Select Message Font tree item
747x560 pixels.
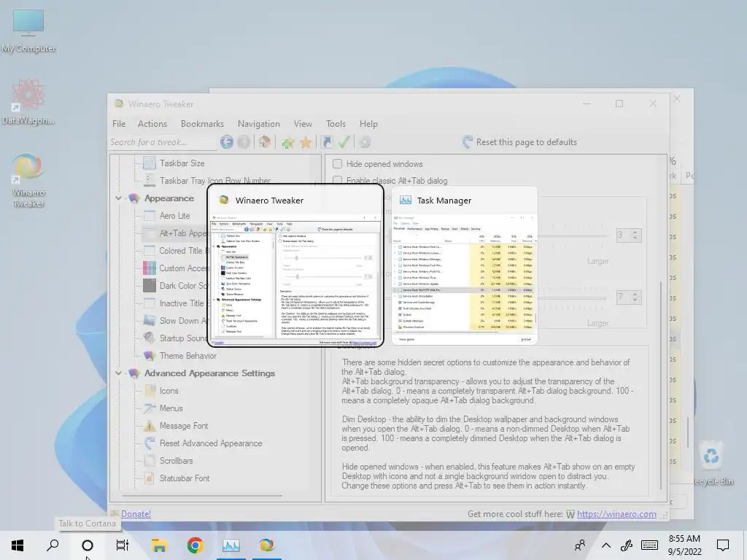point(183,426)
